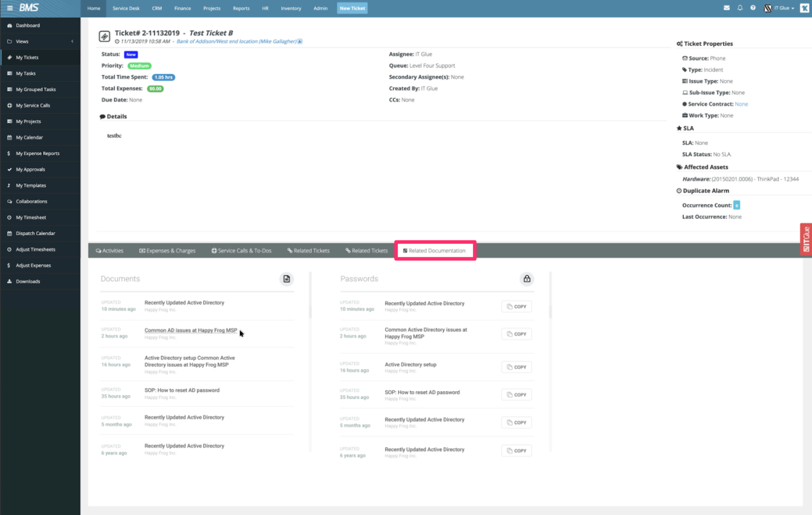The image size is (812, 515).
Task: Switch to the Activities tab
Action: [x=109, y=250]
